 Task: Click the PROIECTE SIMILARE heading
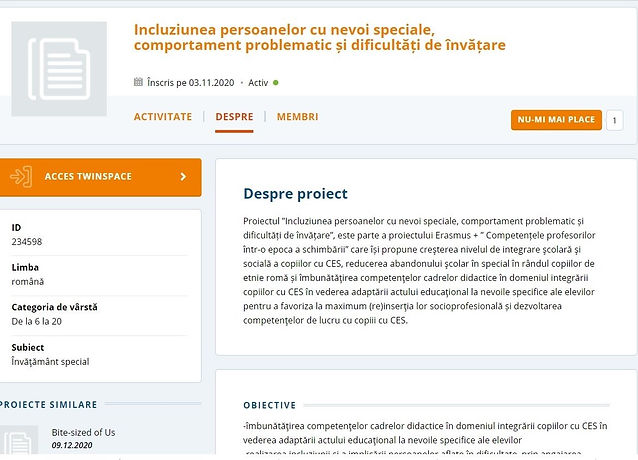[49, 405]
